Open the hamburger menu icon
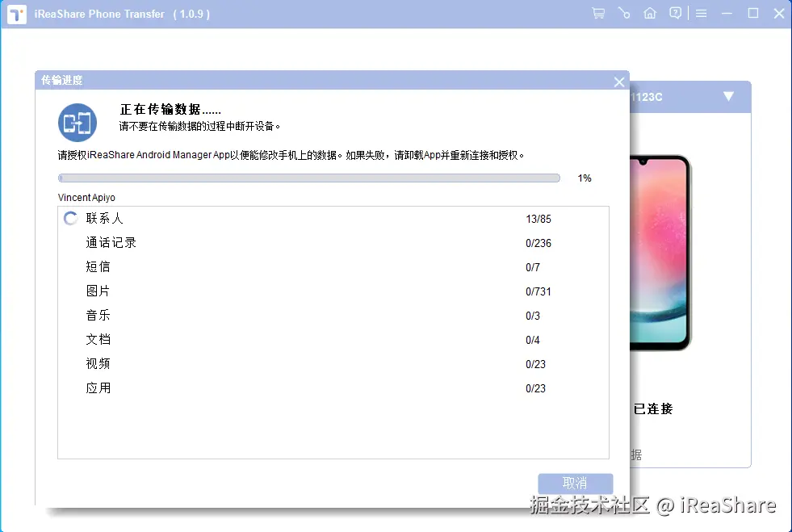The height and width of the screenshot is (532, 792). [702, 13]
